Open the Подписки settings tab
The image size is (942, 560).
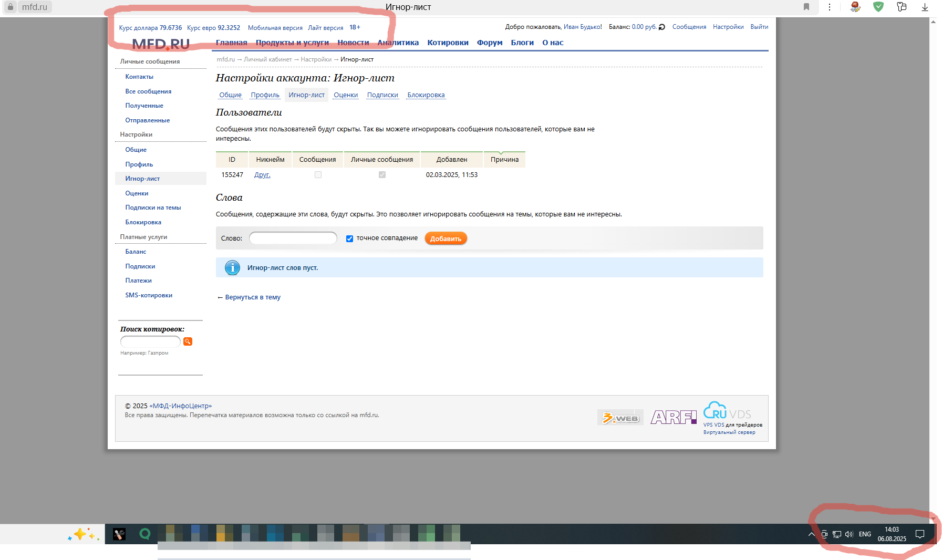pyautogui.click(x=382, y=95)
